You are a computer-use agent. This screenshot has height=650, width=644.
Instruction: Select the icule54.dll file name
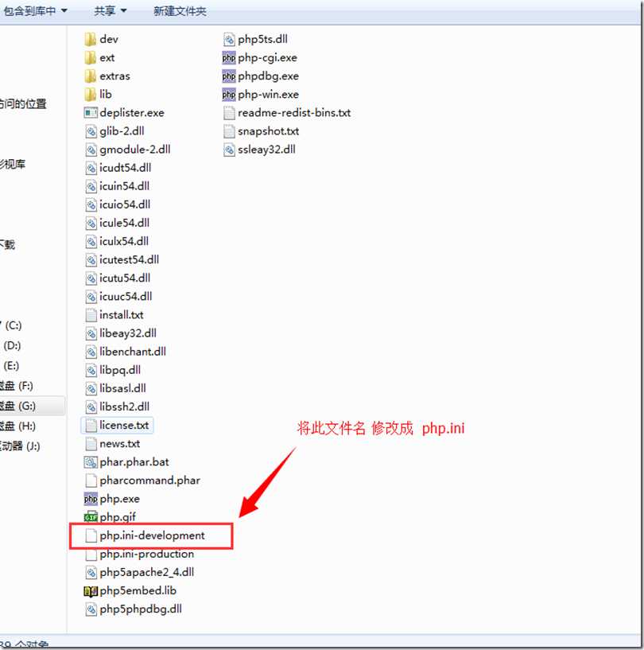pos(124,223)
